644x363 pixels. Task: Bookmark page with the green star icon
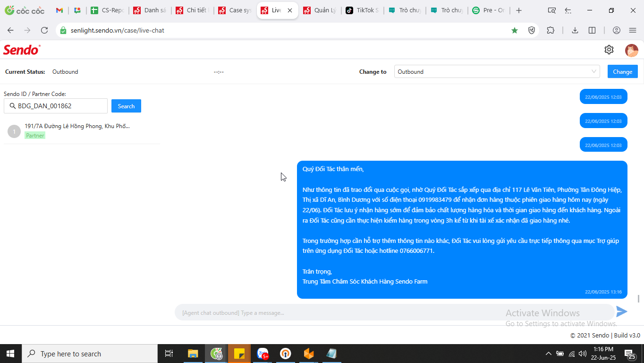515,30
